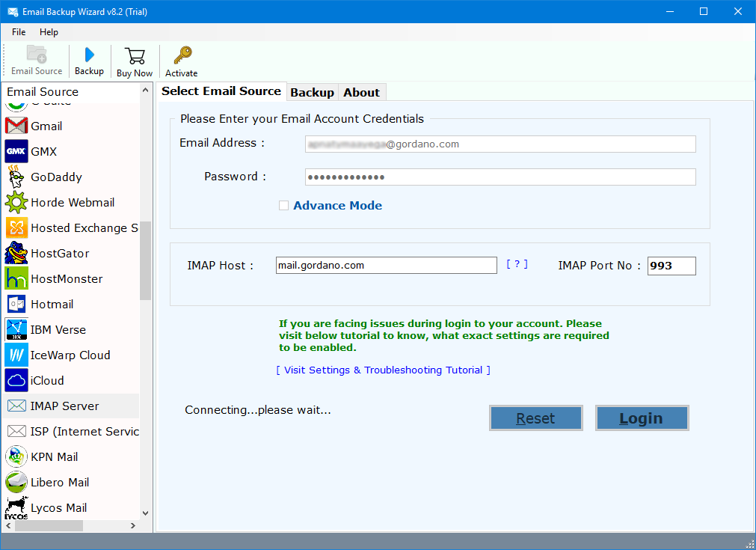Open the Buy Now shopping cart icon
Screen dimensions: 756x550
point(135,56)
